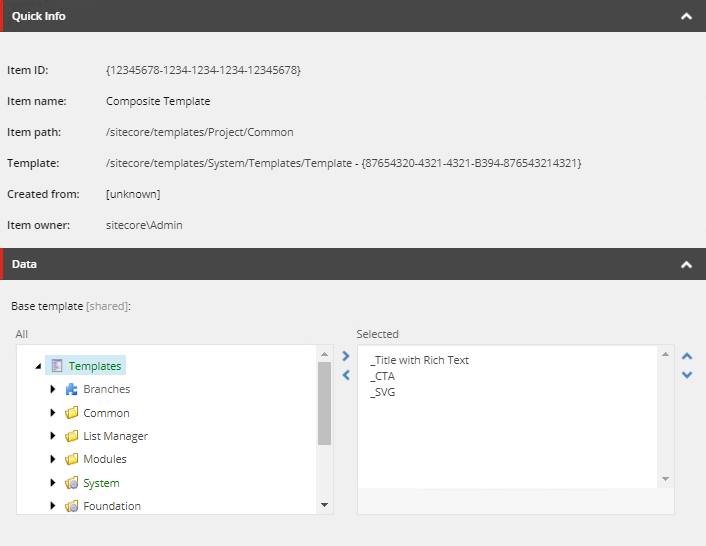Expand the Modules tree node
Screen dimensions: 706x546
(x=53, y=460)
